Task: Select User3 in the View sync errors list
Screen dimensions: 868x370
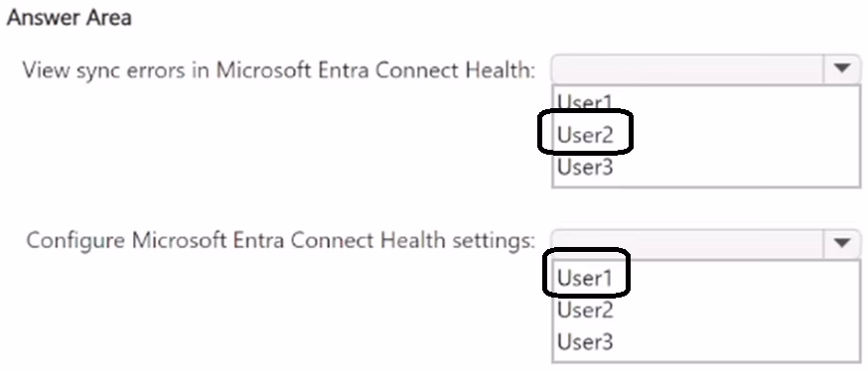Action: tap(585, 167)
